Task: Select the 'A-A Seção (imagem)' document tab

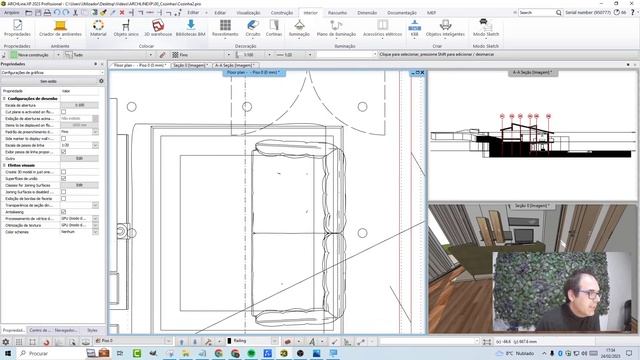Action: click(x=235, y=65)
